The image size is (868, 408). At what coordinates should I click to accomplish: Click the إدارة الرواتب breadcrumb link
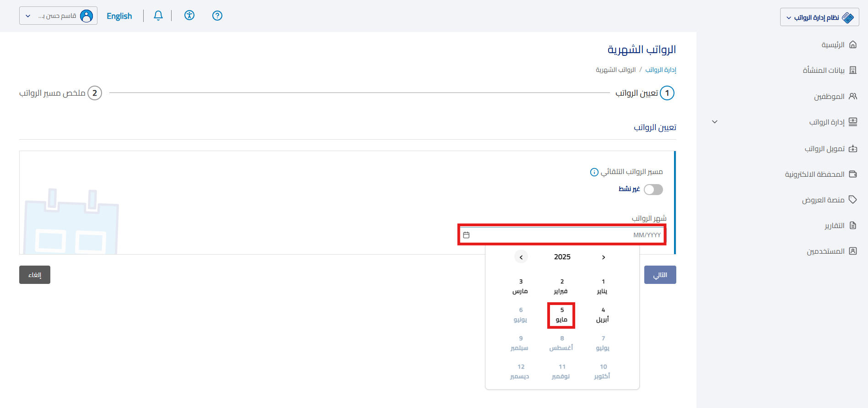tap(660, 70)
